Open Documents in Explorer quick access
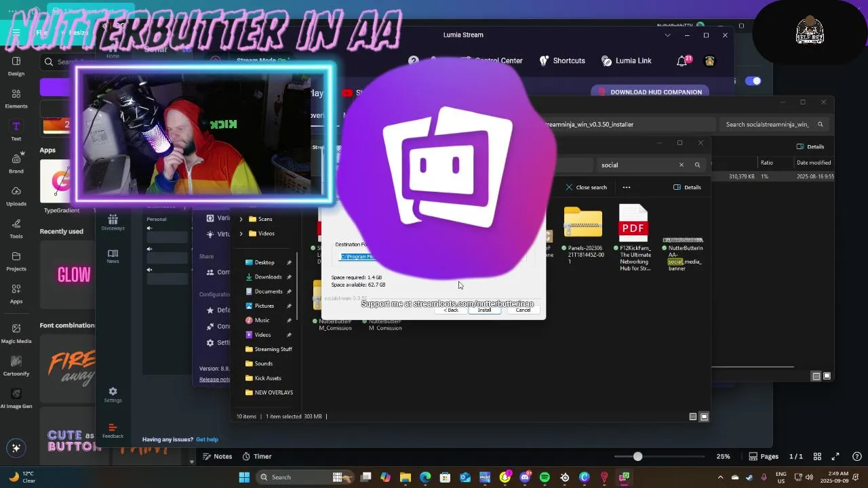The width and height of the screenshot is (868, 488). tap(269, 291)
